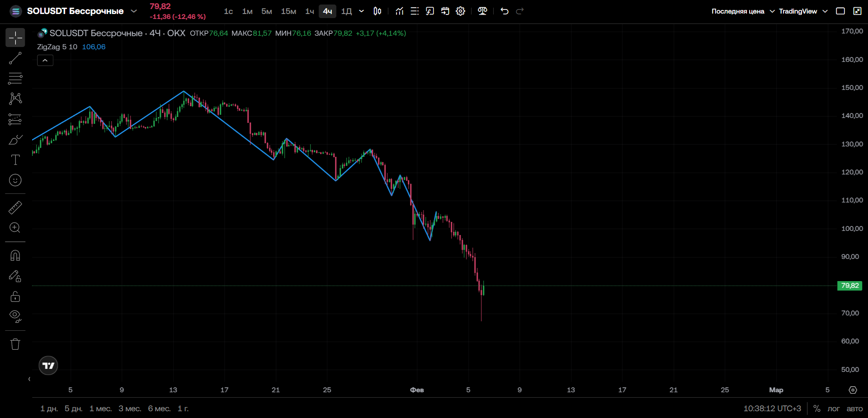Redo the chart action

pos(520,11)
